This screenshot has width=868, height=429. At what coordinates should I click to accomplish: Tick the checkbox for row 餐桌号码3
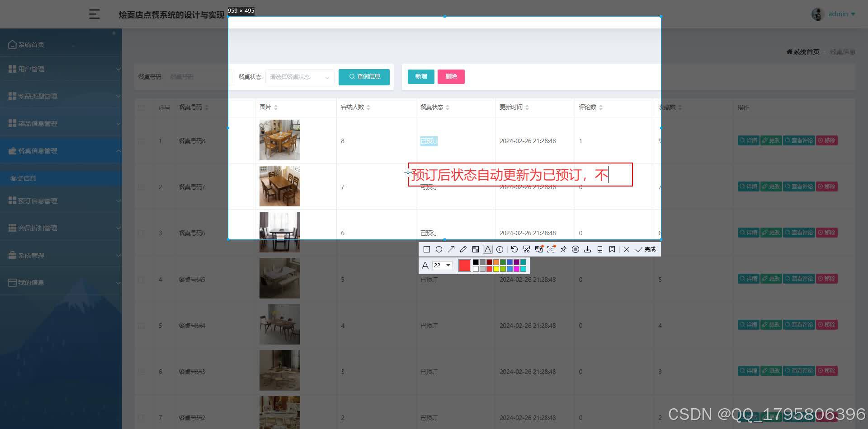tap(142, 372)
